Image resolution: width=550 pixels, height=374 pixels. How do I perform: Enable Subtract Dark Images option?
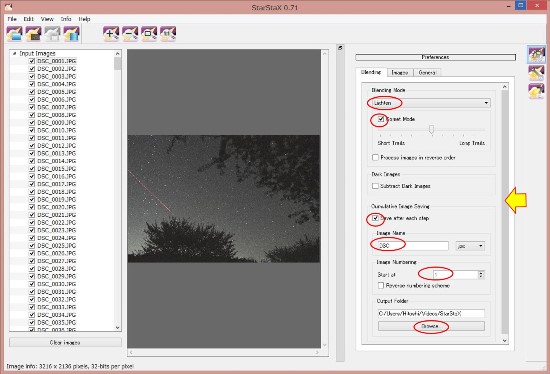coord(375,186)
